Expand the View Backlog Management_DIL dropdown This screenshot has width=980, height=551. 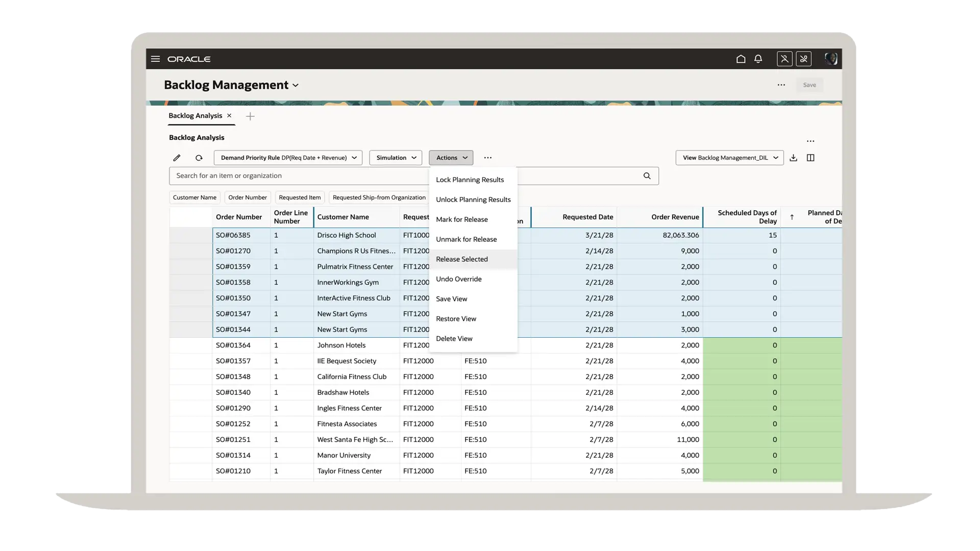[x=729, y=158]
